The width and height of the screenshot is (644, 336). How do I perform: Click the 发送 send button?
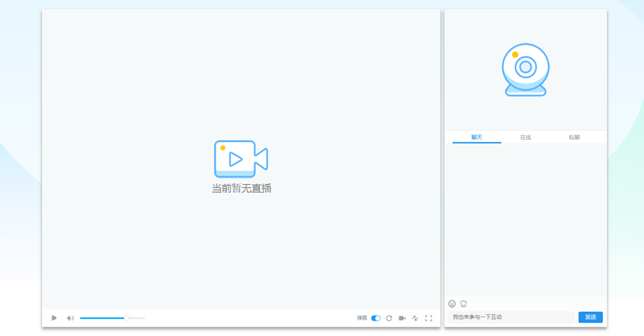590,318
